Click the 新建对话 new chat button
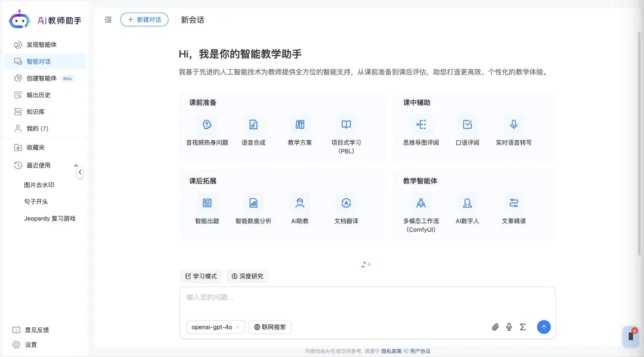The height and width of the screenshot is (357, 644). tap(144, 20)
